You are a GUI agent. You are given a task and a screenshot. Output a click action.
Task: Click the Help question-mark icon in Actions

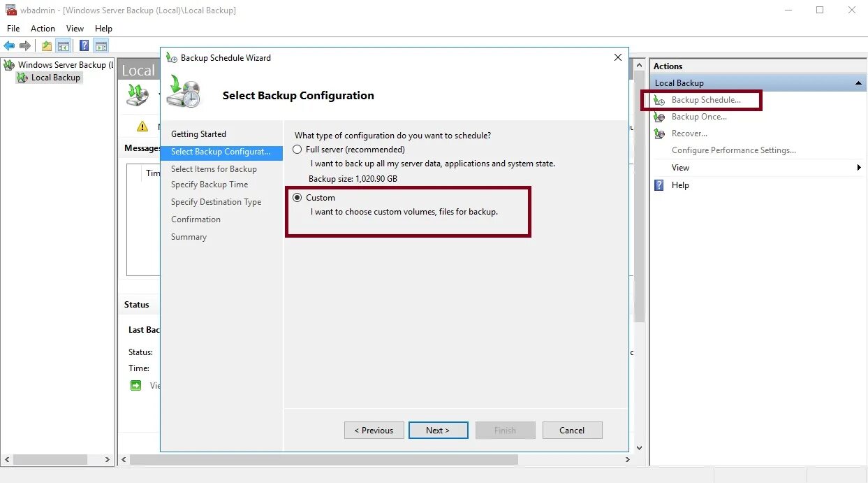click(x=659, y=185)
